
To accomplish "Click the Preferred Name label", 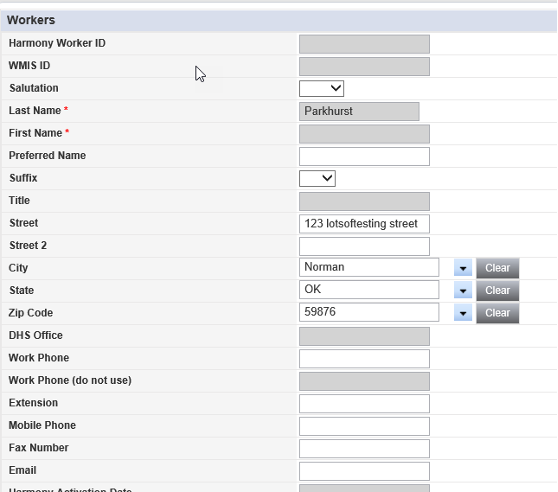I will pos(47,155).
